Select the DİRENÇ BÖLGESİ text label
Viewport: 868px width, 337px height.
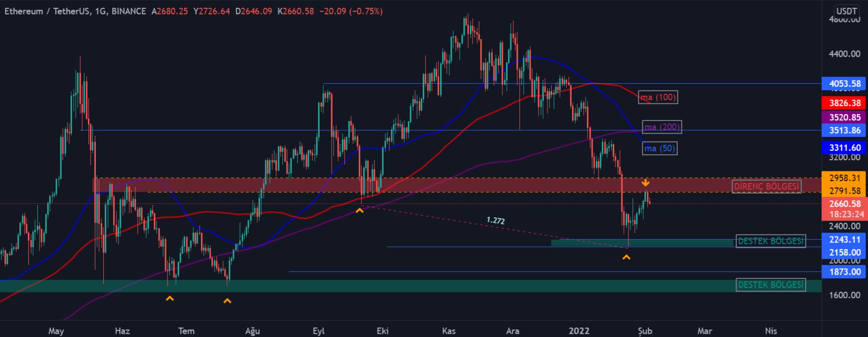pyautogui.click(x=766, y=187)
